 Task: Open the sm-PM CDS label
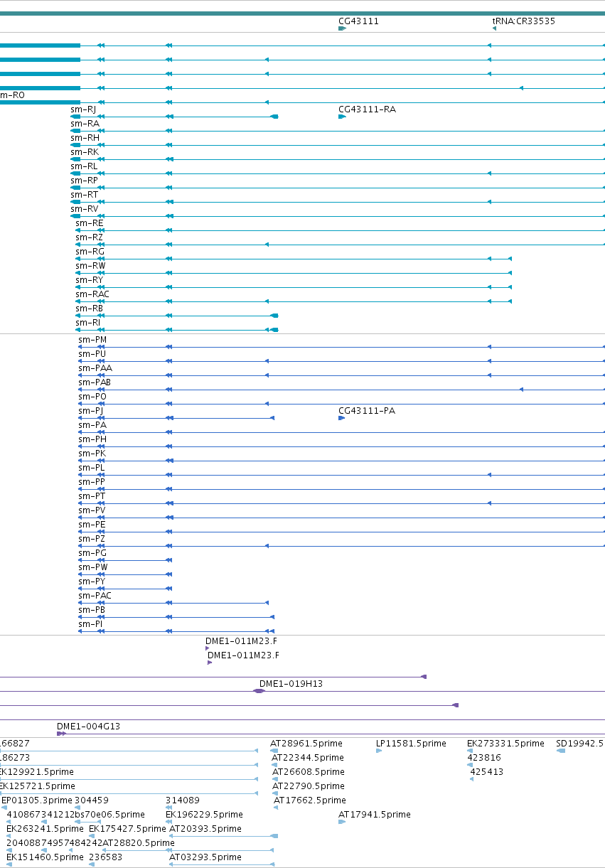[92, 340]
